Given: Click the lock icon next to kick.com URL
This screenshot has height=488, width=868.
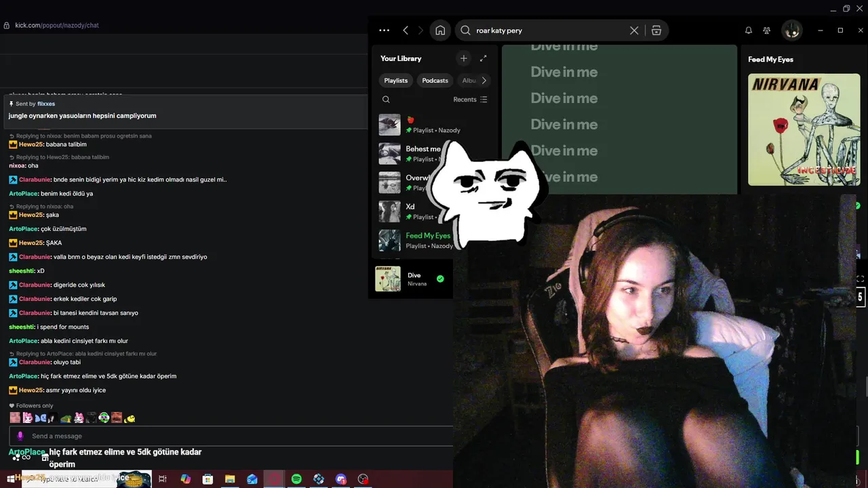Looking at the screenshot, I should pos(7,25).
